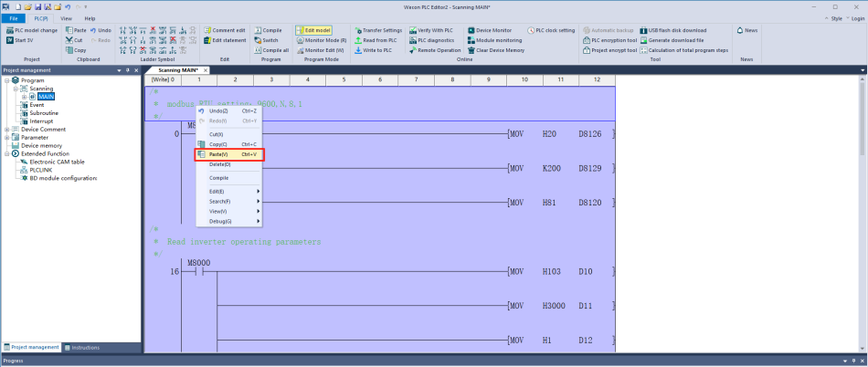Click the Compile all button
Image resolution: width=868 pixels, height=367 pixels.
[270, 50]
